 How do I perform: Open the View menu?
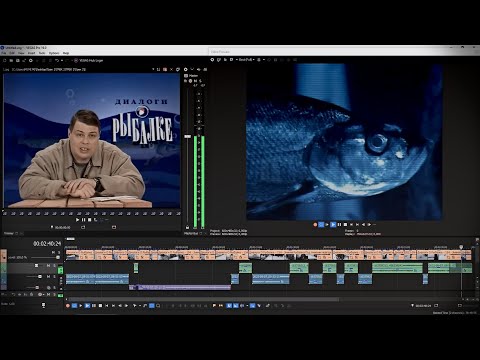coord(21,53)
